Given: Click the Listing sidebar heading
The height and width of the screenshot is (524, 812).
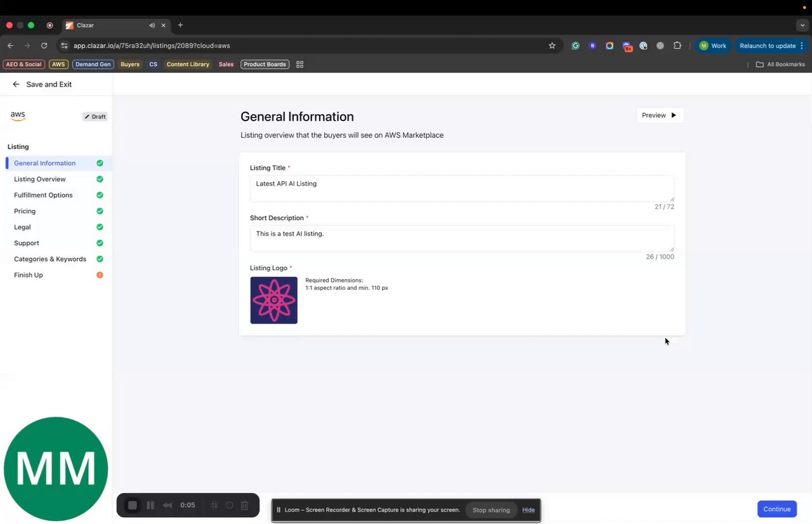Looking at the screenshot, I should coord(18,147).
